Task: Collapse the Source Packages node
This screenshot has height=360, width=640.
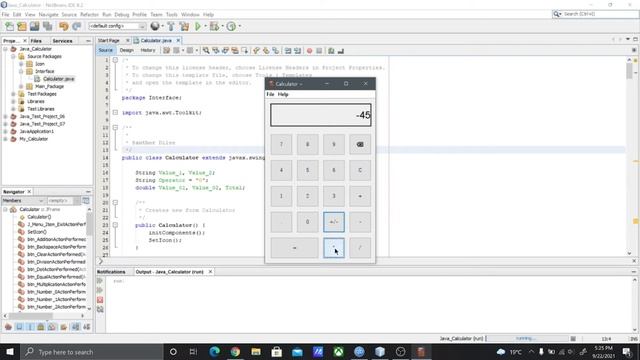Action: click(x=13, y=56)
